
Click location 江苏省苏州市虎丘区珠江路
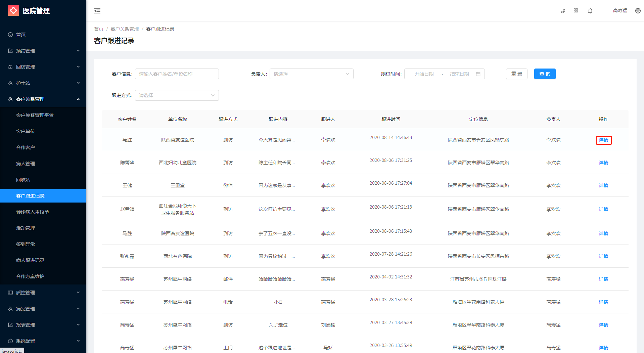tap(478, 279)
